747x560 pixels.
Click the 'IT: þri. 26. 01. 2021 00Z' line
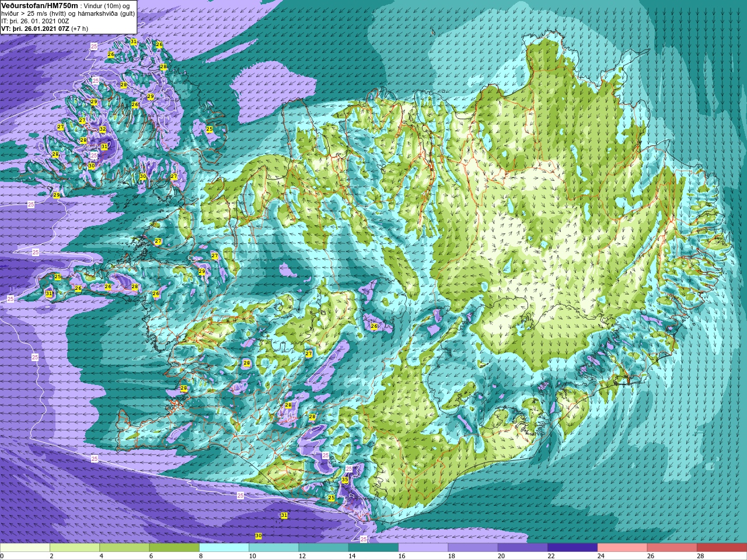(35, 21)
